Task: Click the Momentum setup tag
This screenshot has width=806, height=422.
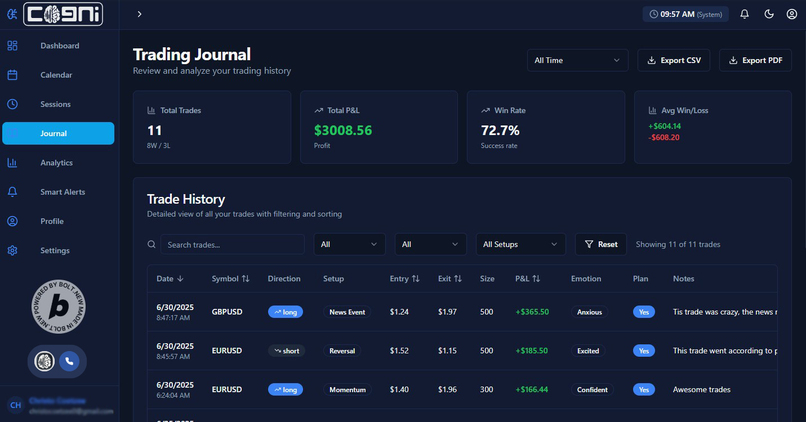Action: click(x=347, y=390)
